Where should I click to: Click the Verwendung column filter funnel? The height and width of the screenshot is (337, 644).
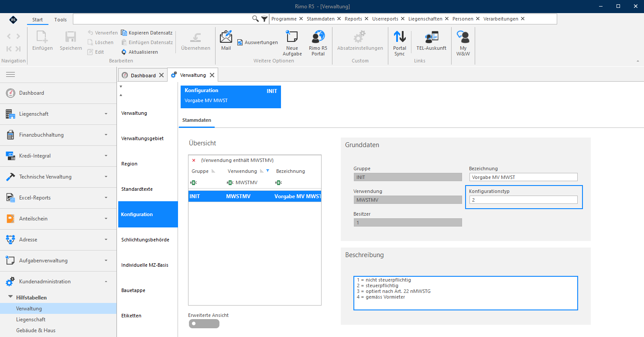pyautogui.click(x=268, y=171)
